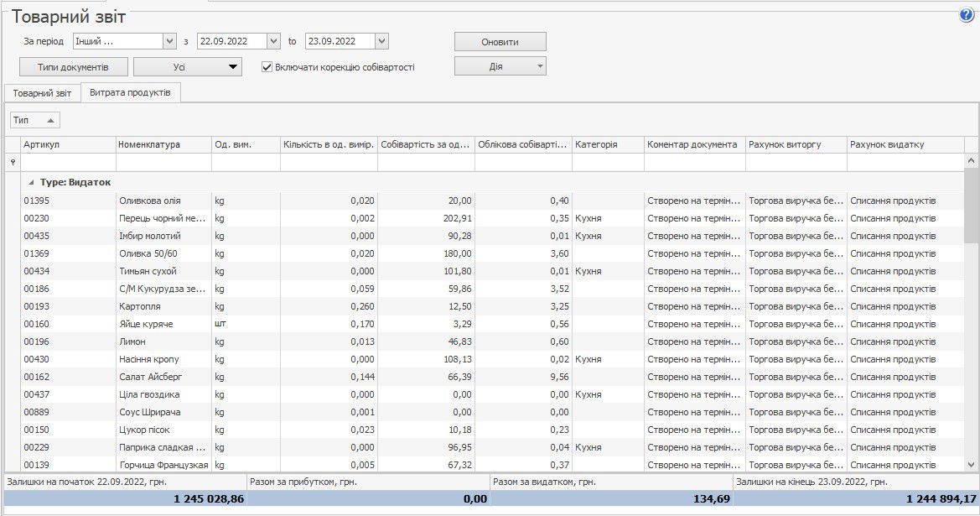Toggle sort on the Тип grouping chip
Image resolution: width=980 pixels, height=516 pixels.
pyautogui.click(x=34, y=121)
